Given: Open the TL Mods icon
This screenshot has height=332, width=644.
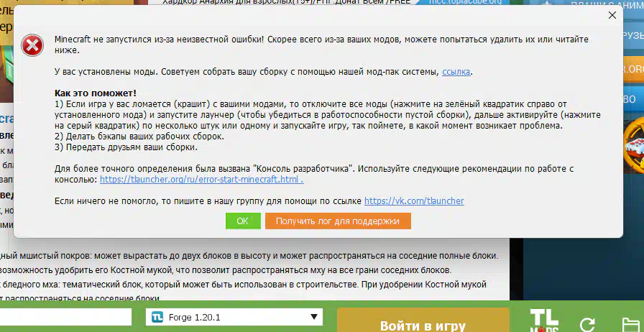Looking at the screenshot, I should [x=544, y=321].
